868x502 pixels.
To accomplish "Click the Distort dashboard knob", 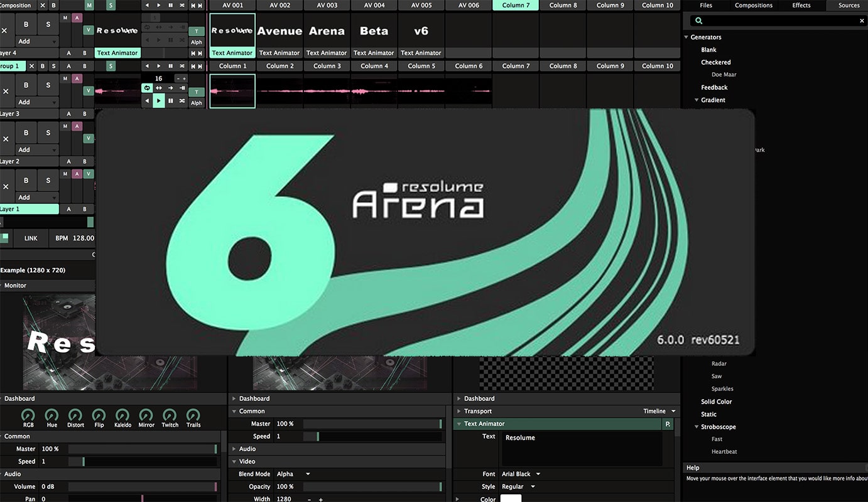I will pyautogui.click(x=75, y=415).
